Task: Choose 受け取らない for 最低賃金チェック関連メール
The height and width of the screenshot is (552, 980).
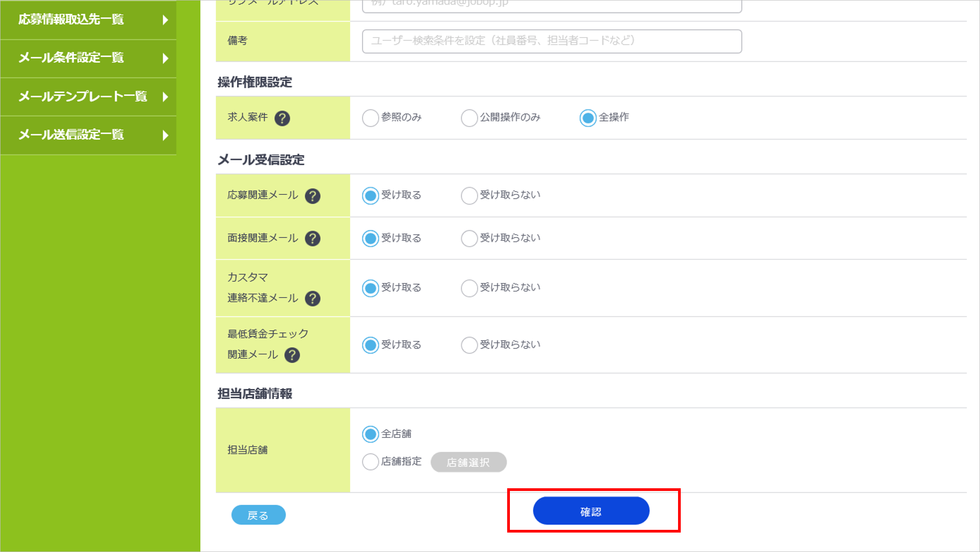Action: click(469, 345)
